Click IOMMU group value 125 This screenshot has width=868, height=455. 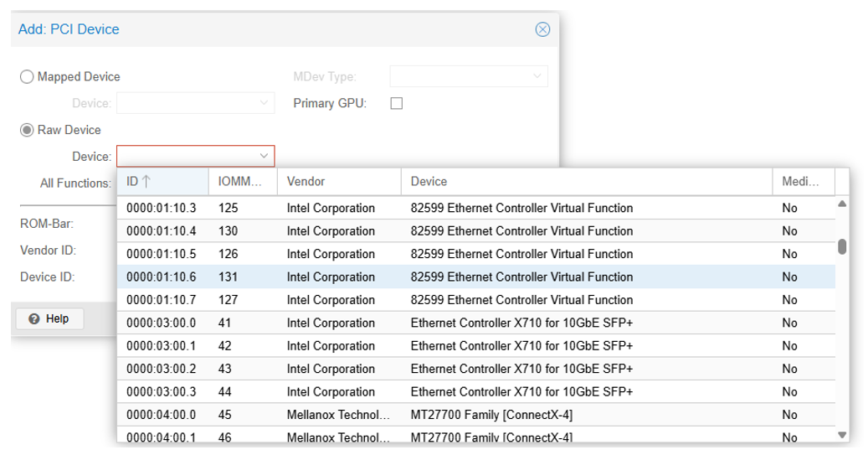tap(228, 209)
